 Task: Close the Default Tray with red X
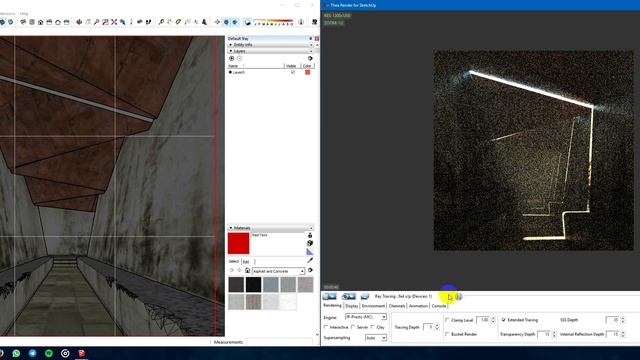pyautogui.click(x=317, y=38)
